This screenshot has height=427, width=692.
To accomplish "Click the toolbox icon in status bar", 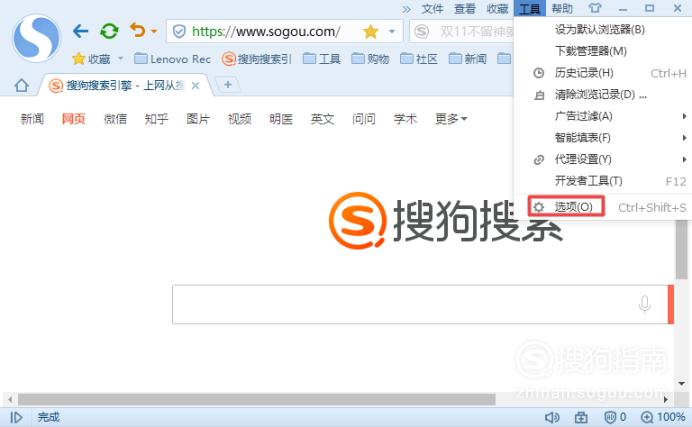I will coord(581,417).
